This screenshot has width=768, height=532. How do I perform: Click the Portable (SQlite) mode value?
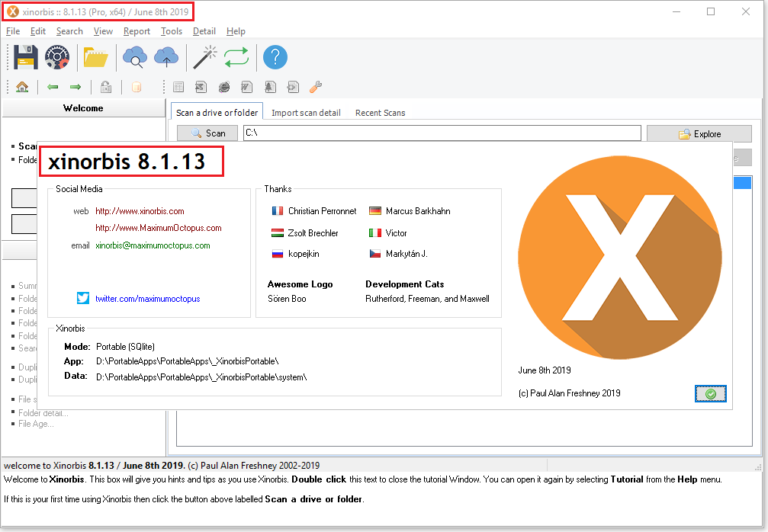(125, 347)
